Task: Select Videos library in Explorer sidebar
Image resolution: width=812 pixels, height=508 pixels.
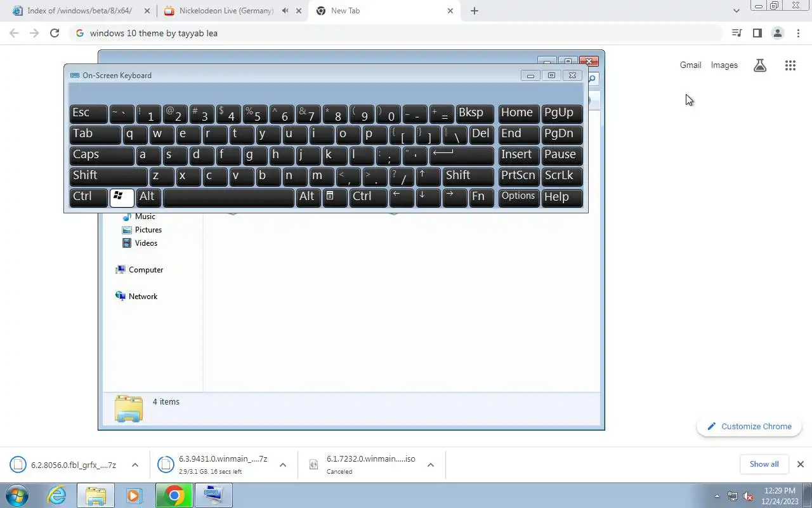Action: click(140, 243)
